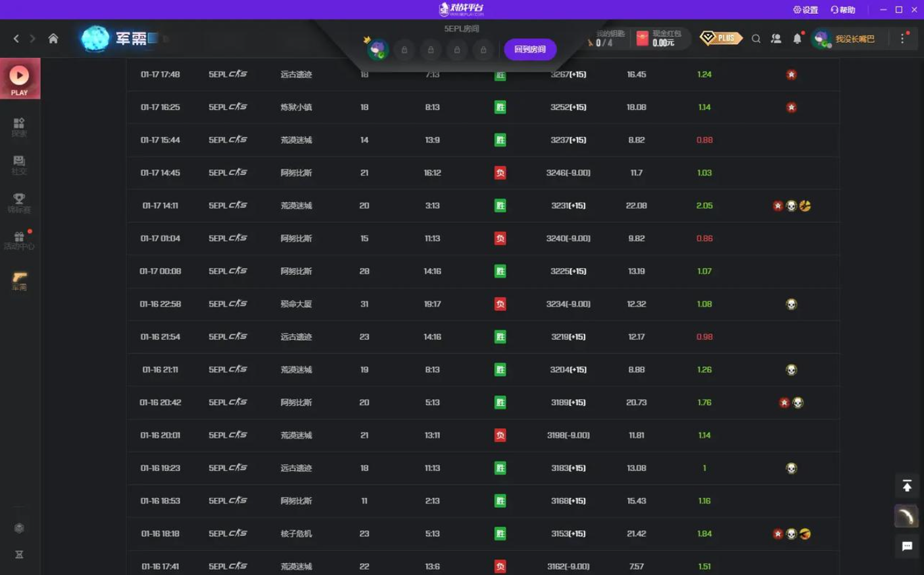Image resolution: width=924 pixels, height=575 pixels.
Task: Open the chat bubble icon
Action: pyautogui.click(x=907, y=546)
